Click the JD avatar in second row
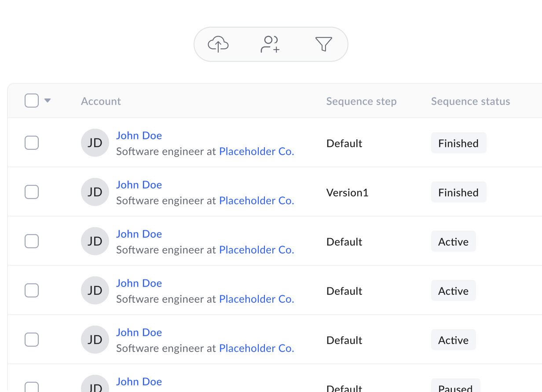Image resolution: width=542 pixels, height=392 pixels. [95, 192]
